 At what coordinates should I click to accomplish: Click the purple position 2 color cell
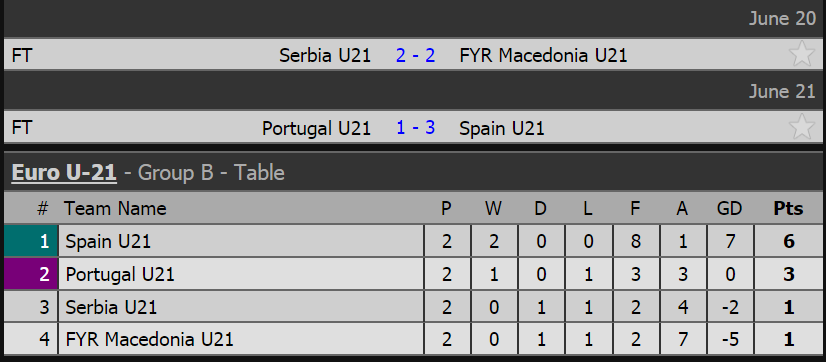pos(31,273)
